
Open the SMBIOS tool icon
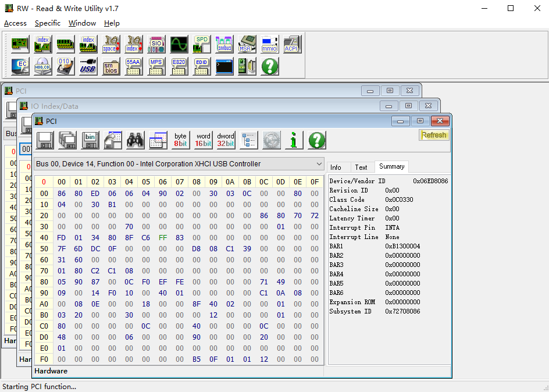point(110,66)
